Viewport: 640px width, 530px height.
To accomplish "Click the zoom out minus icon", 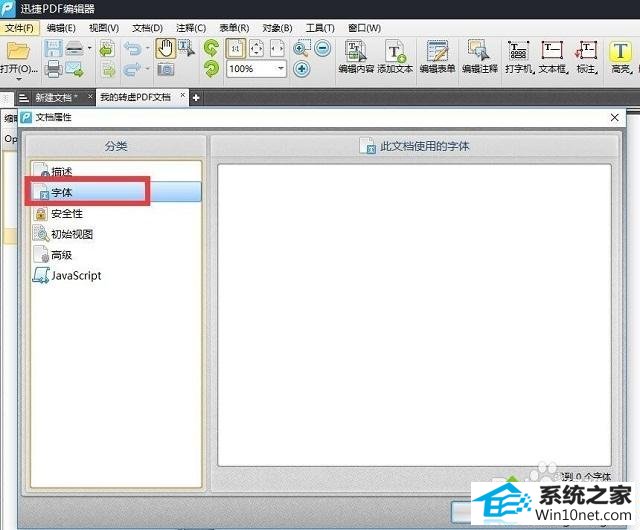I will click(323, 48).
